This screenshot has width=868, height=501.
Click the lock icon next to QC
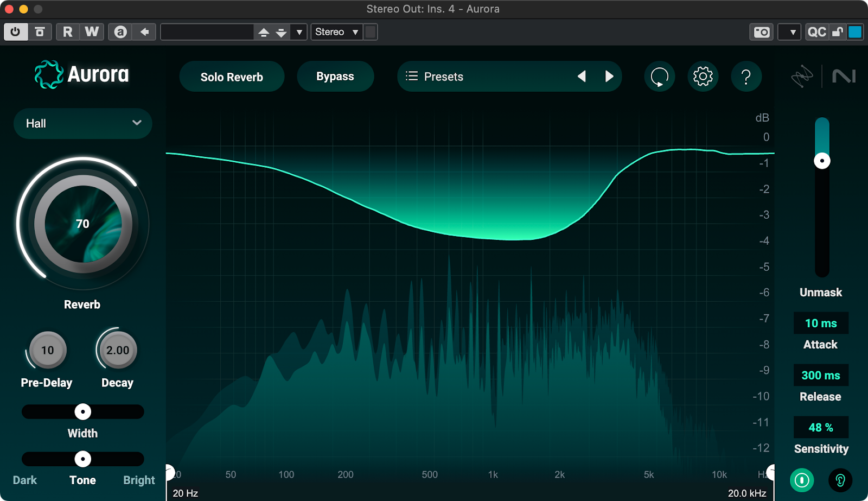click(838, 32)
